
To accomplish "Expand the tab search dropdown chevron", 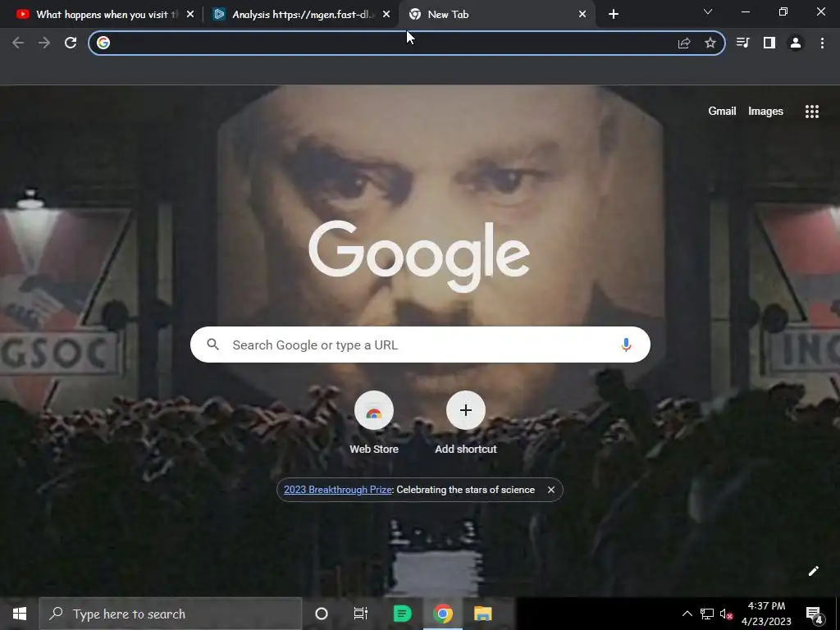I will [708, 11].
